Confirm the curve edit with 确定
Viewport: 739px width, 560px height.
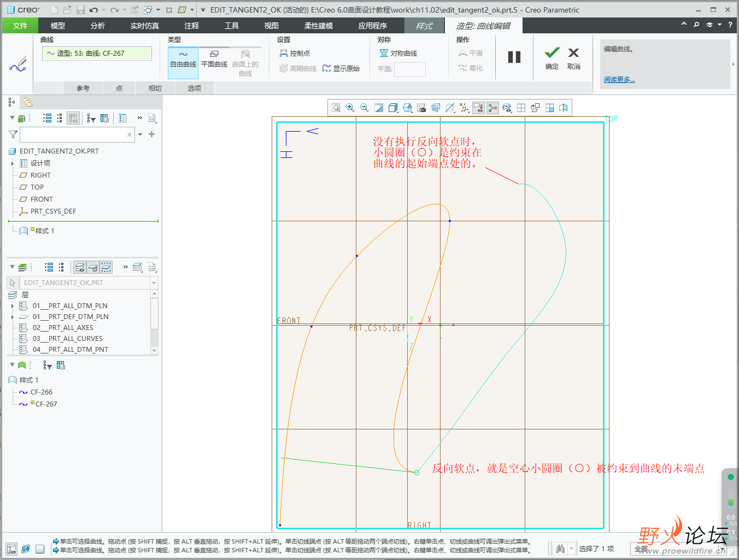click(x=552, y=58)
